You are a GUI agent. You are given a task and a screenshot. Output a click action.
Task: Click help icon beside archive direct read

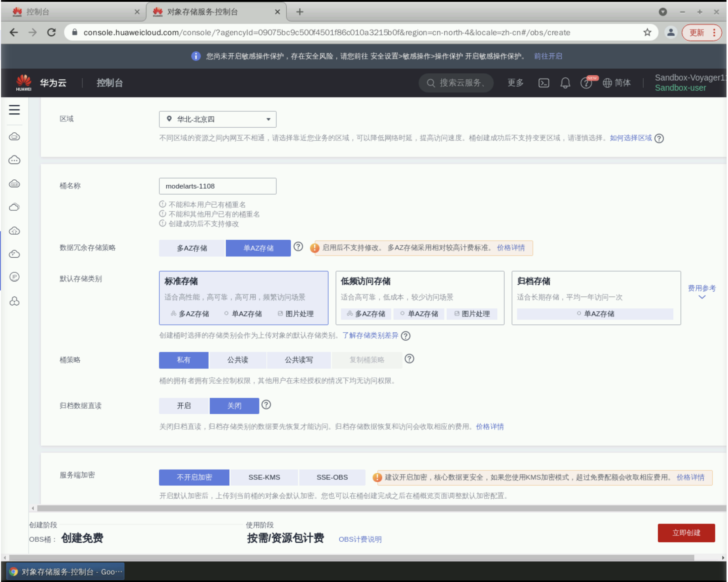(266, 405)
